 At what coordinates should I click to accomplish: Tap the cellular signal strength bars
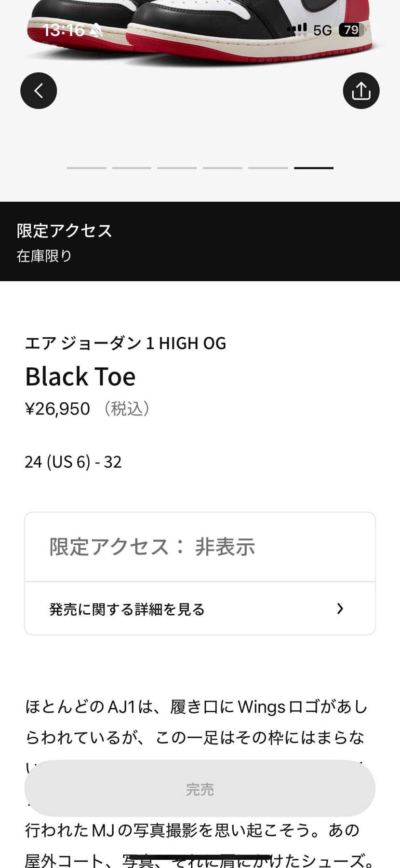point(298,29)
